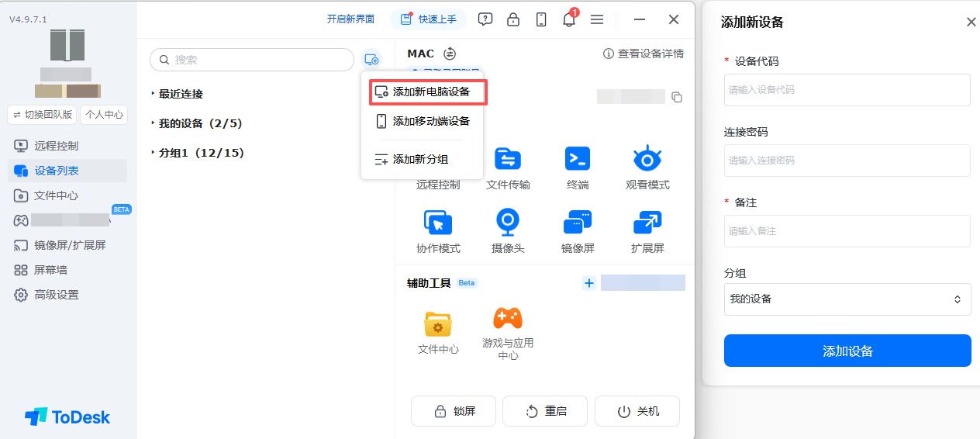Start Watch Mode (观看模式) eye icon
980x439 pixels.
tap(647, 158)
